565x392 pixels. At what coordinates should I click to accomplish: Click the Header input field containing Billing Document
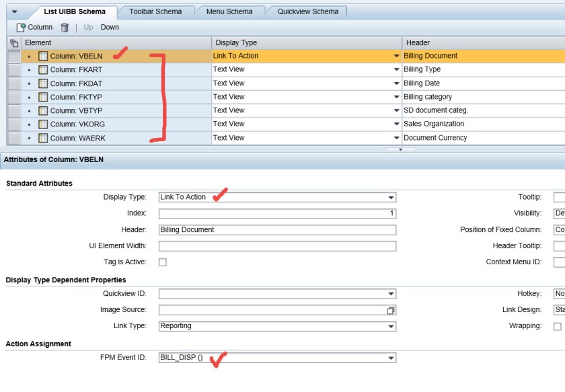pyautogui.click(x=277, y=230)
